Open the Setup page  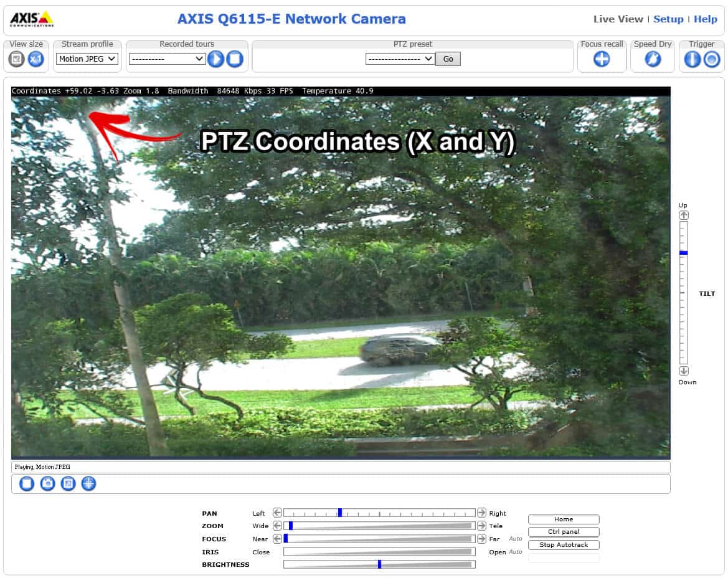coord(668,19)
